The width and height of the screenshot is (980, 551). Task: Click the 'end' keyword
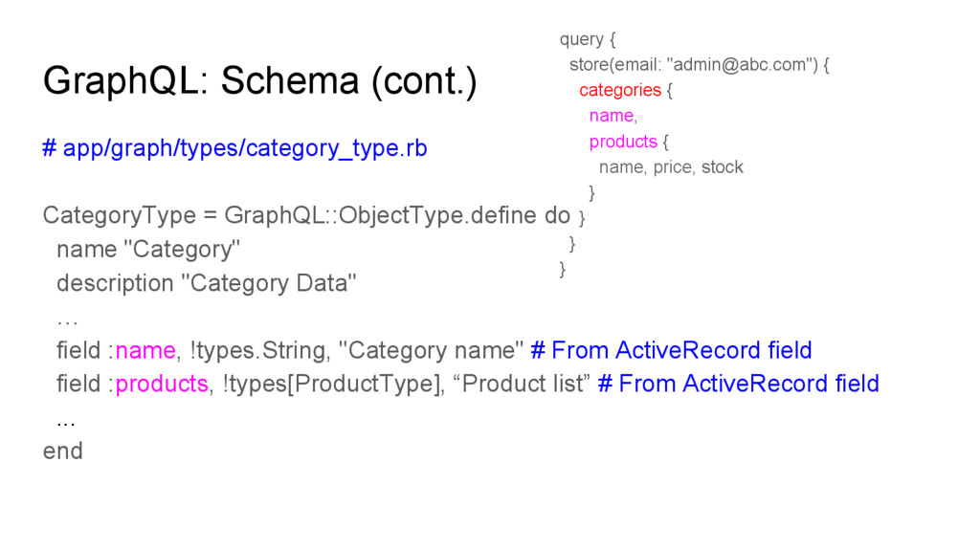coord(62,452)
